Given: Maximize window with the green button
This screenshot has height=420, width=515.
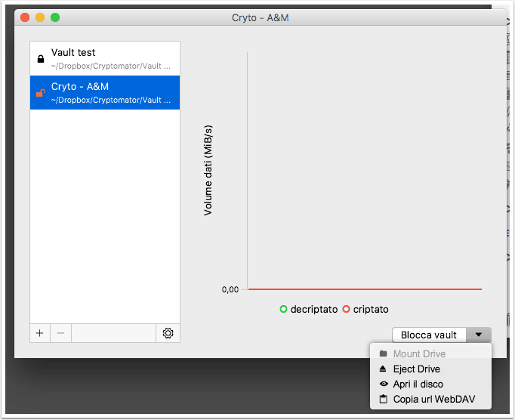Looking at the screenshot, I should [55, 17].
